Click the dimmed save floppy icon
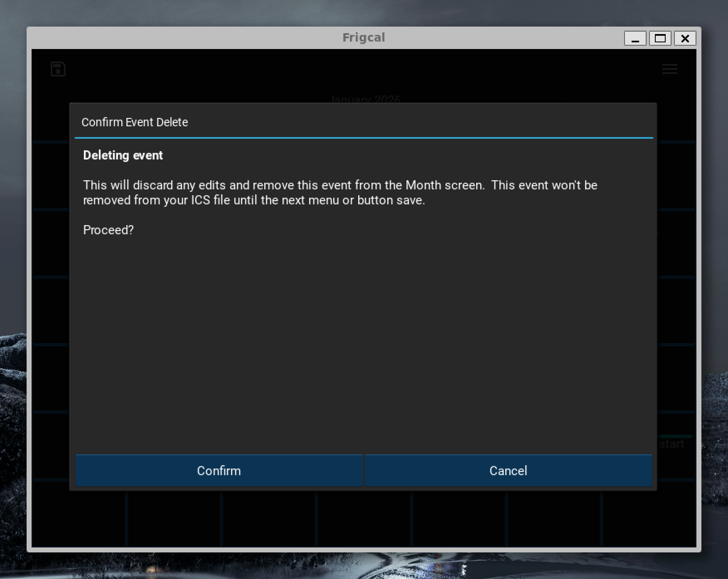 (58, 69)
